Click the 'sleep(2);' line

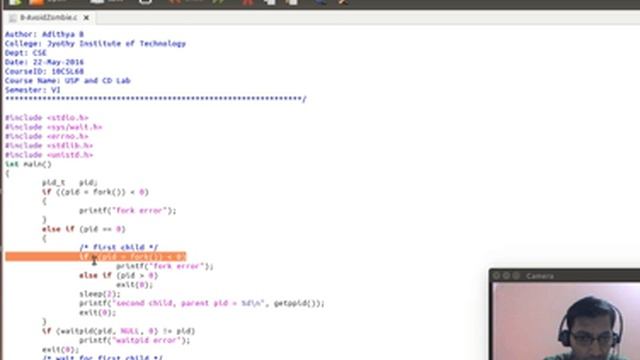pyautogui.click(x=100, y=294)
